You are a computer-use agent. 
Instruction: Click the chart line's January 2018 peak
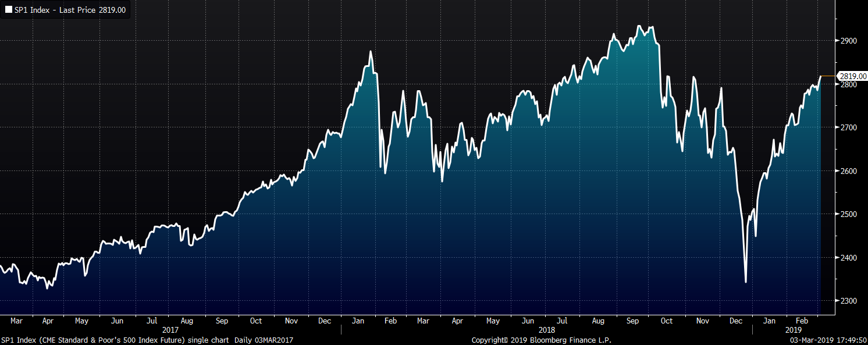click(x=371, y=52)
